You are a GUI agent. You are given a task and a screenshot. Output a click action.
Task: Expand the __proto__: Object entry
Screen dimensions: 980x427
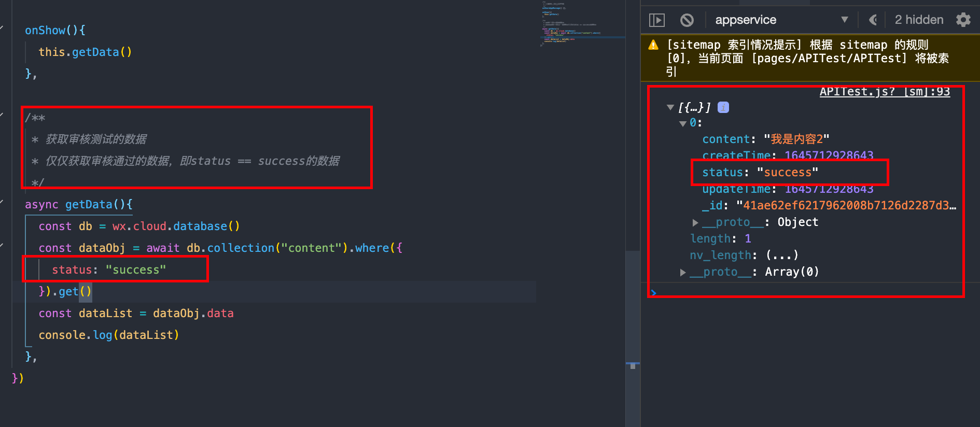(x=695, y=223)
